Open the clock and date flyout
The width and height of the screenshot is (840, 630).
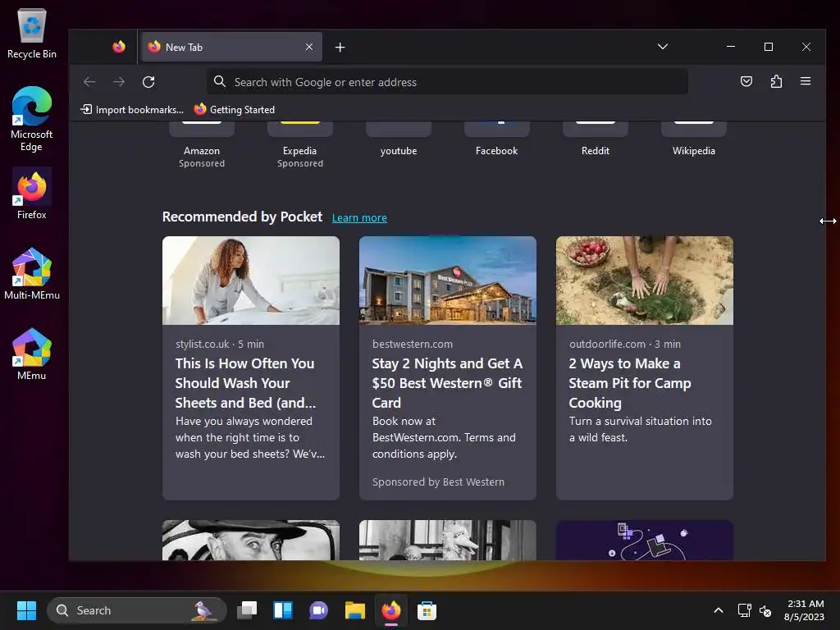[804, 610]
